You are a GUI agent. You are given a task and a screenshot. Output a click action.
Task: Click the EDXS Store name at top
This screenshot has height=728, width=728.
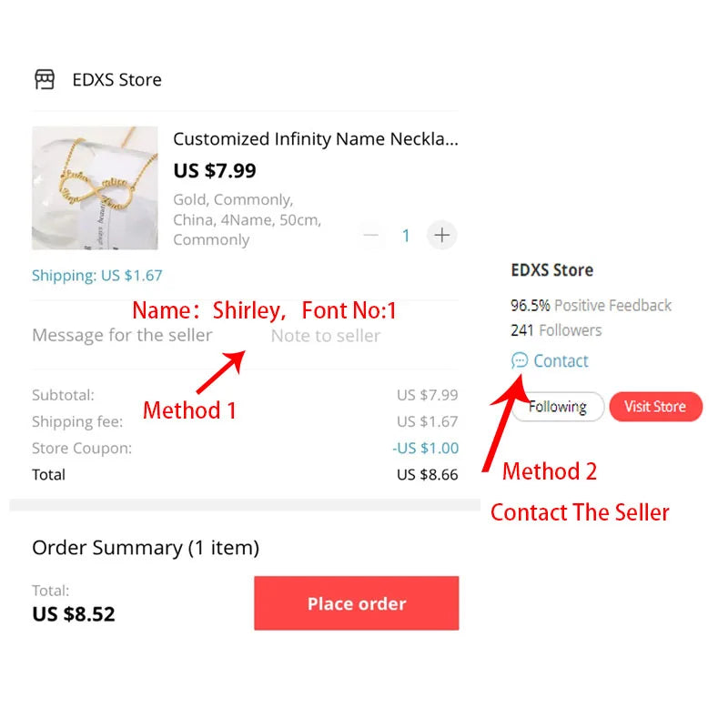(117, 80)
